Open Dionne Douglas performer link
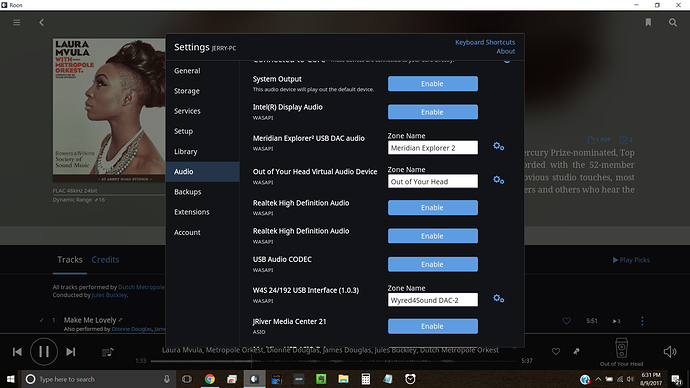The height and width of the screenshot is (388, 690). 132,329
